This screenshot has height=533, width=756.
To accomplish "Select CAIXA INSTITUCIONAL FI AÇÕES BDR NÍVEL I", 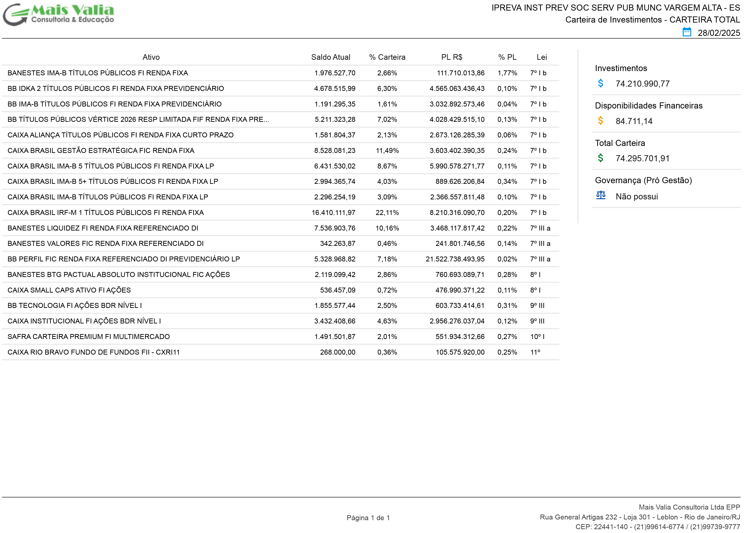I will coord(84,321).
